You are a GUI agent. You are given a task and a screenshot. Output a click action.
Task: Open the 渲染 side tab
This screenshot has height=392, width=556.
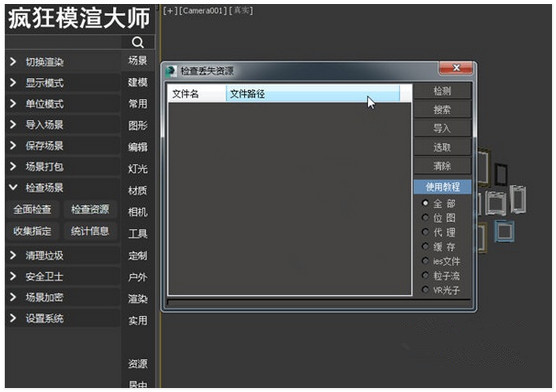tap(138, 299)
